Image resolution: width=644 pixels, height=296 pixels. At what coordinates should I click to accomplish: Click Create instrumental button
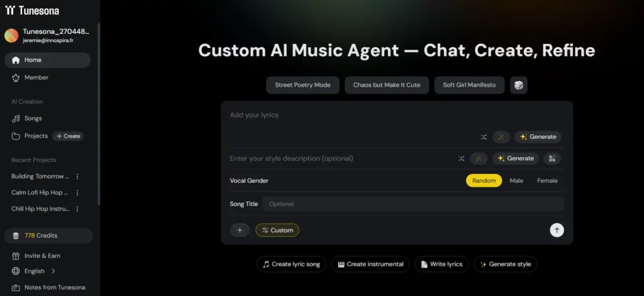370,264
